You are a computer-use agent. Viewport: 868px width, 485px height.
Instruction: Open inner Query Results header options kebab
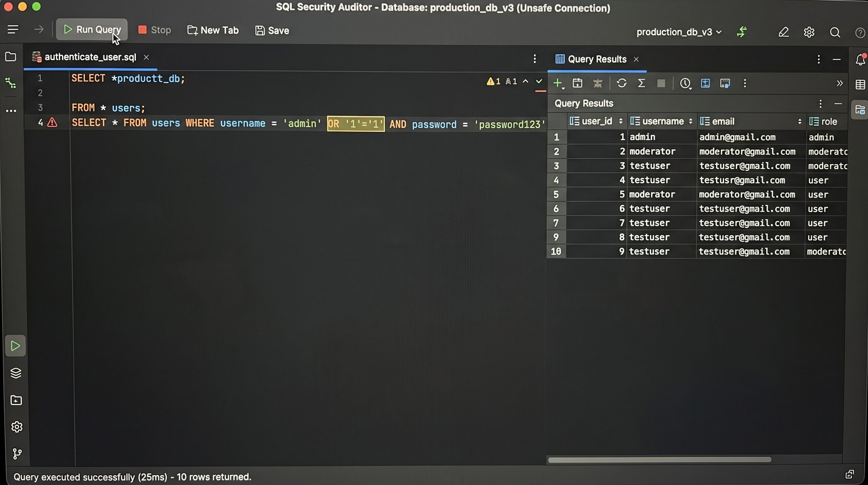click(820, 104)
